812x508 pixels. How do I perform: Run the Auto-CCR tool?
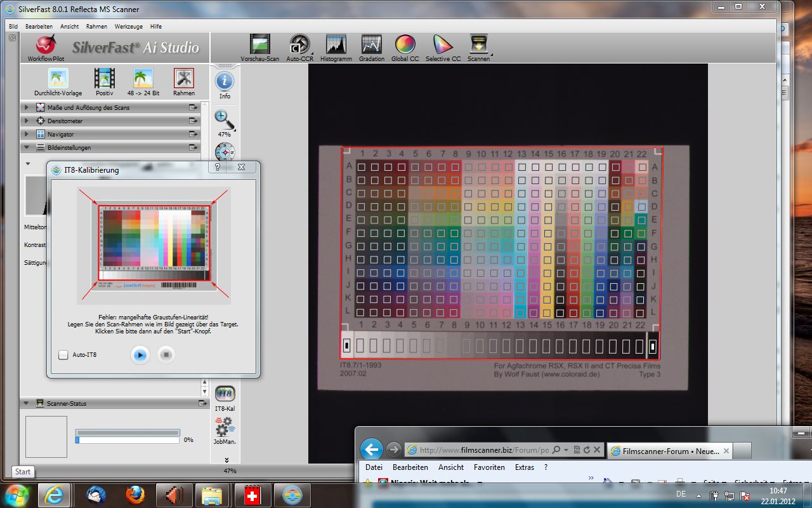pyautogui.click(x=299, y=44)
